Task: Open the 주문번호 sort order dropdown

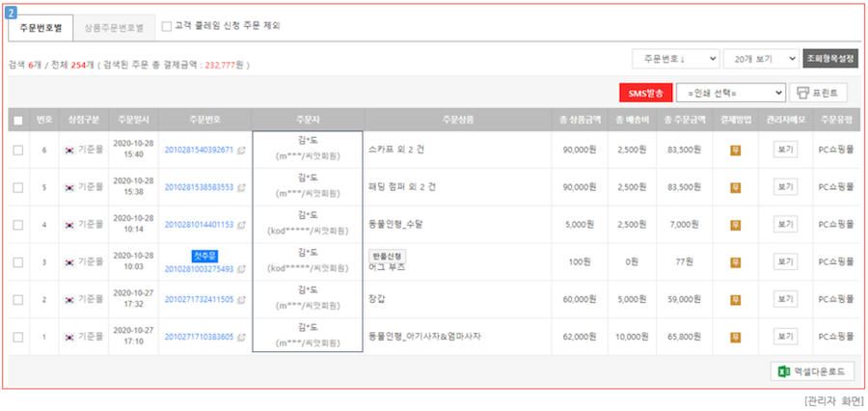Action: click(x=675, y=59)
